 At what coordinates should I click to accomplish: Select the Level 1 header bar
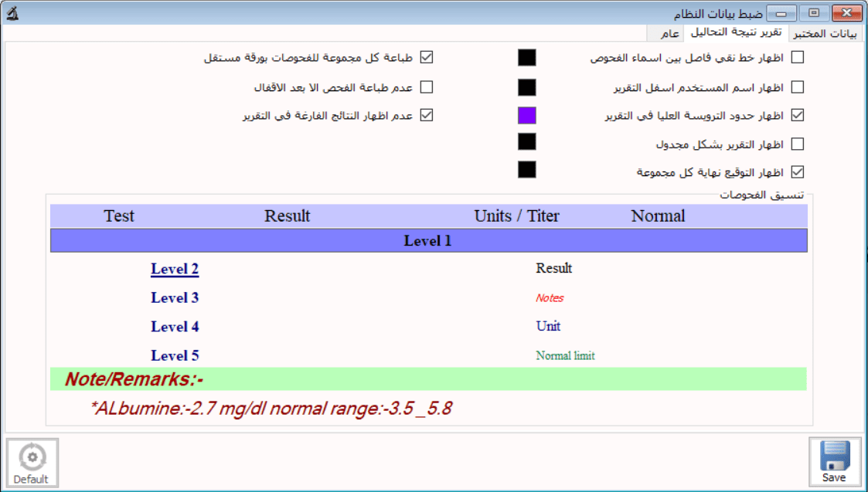click(x=428, y=241)
